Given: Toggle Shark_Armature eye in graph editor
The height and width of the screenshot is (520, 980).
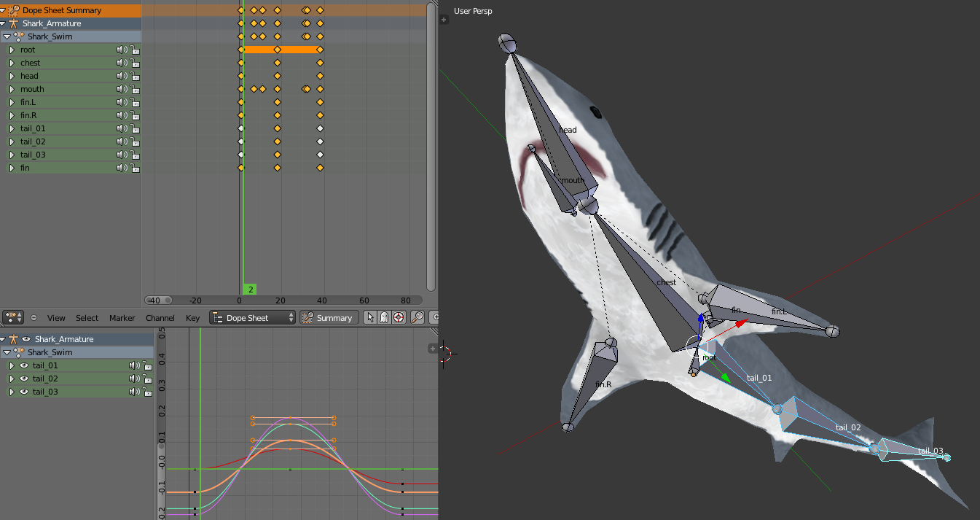Looking at the screenshot, I should [x=26, y=339].
